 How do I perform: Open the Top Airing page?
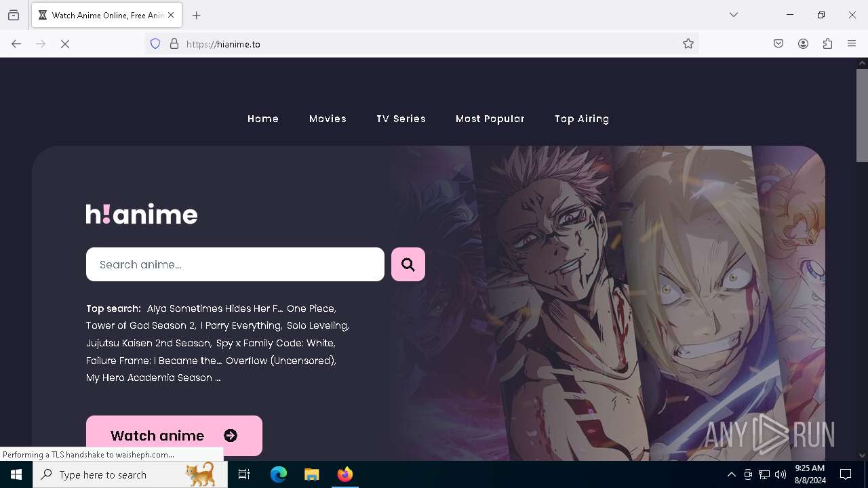tap(582, 119)
